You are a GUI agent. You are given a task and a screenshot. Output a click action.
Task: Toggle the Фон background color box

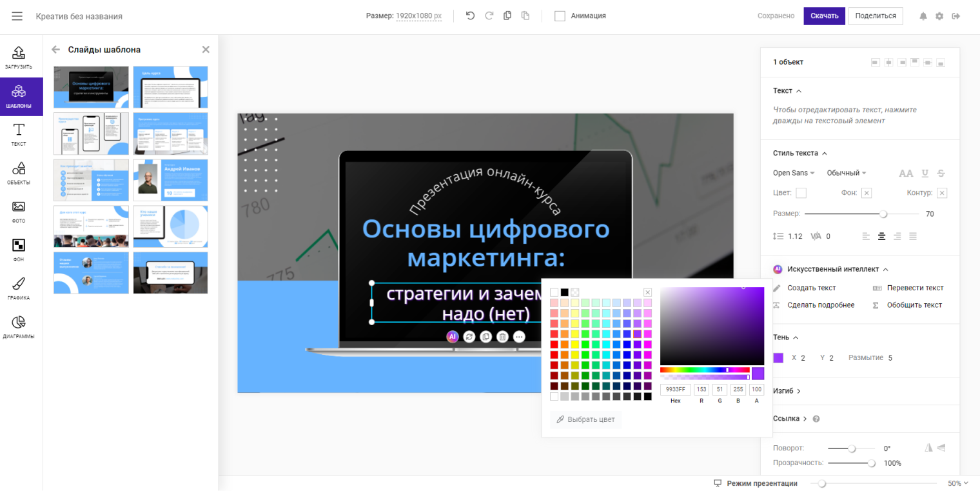867,193
